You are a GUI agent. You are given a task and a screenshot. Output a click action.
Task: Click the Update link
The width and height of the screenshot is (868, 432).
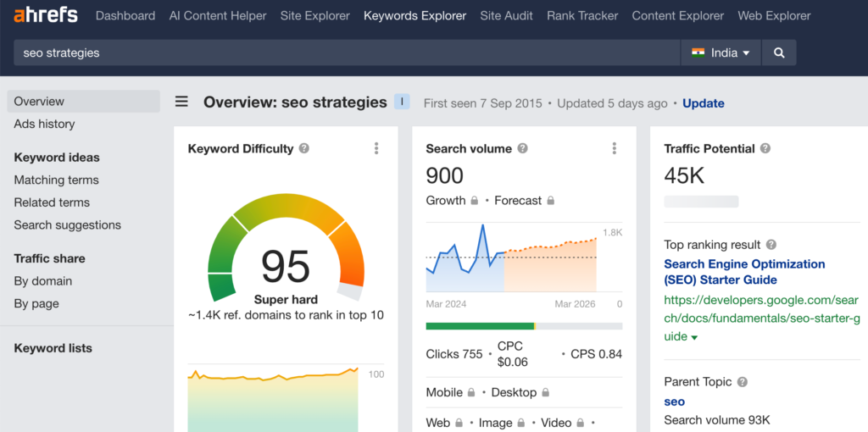703,103
